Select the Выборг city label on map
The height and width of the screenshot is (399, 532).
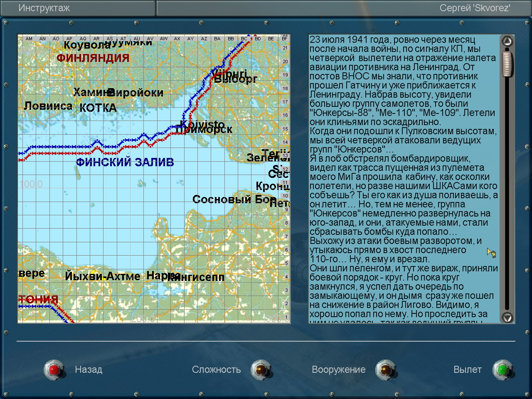click(x=236, y=79)
